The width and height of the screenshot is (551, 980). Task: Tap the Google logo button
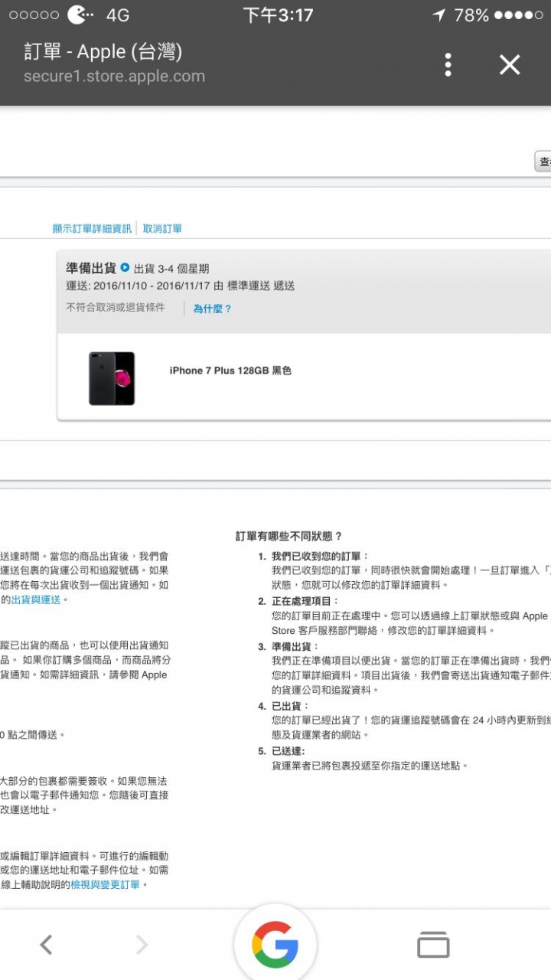(275, 945)
